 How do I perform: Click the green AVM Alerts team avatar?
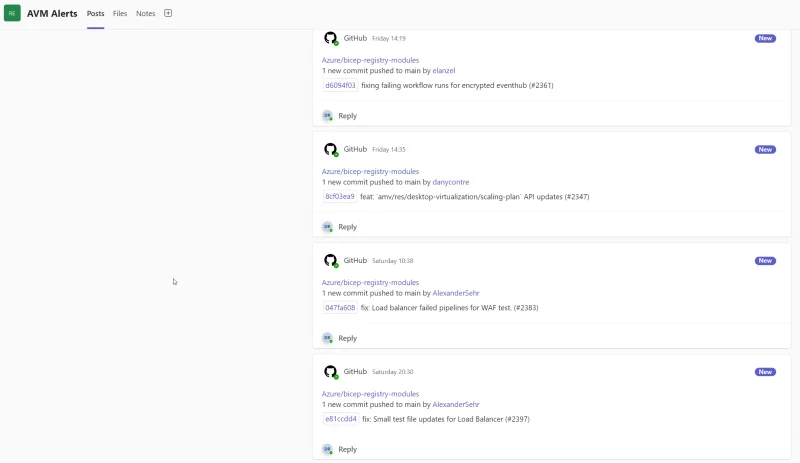(12, 13)
